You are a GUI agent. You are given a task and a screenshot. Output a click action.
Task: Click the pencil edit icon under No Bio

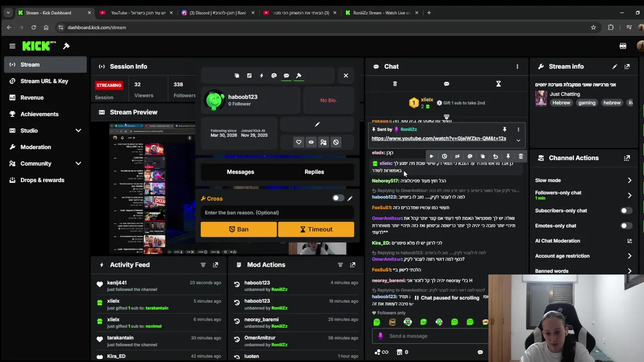point(317,124)
